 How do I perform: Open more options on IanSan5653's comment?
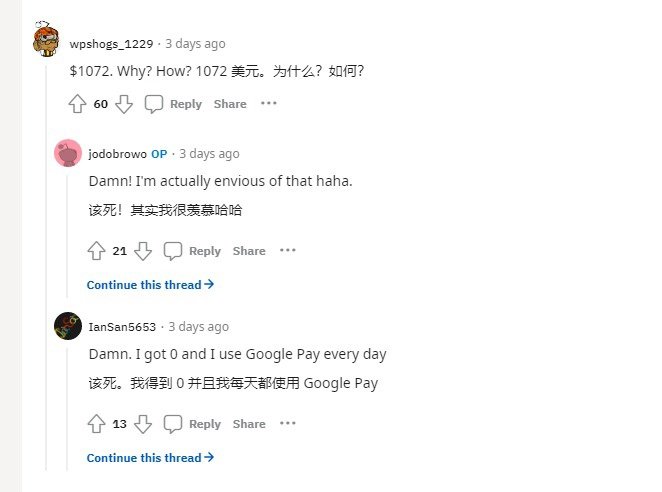288,424
